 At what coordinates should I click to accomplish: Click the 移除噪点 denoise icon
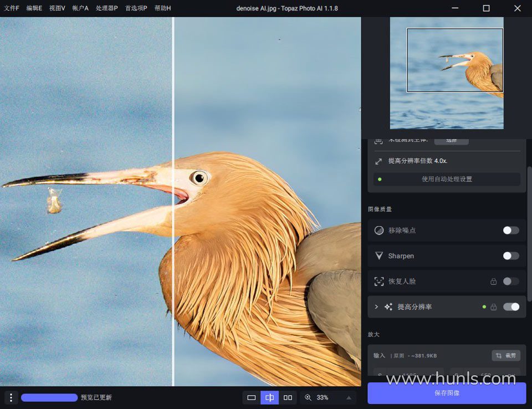(x=379, y=231)
